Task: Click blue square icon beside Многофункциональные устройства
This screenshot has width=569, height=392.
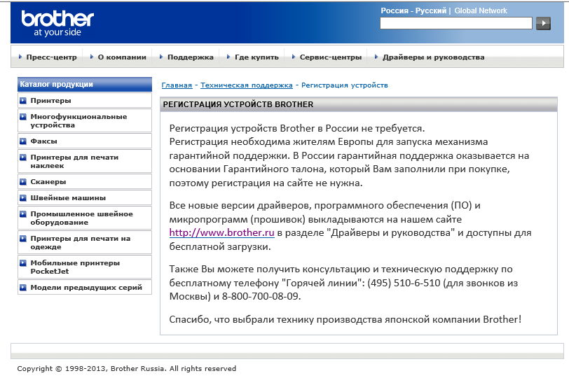Action: (x=23, y=116)
